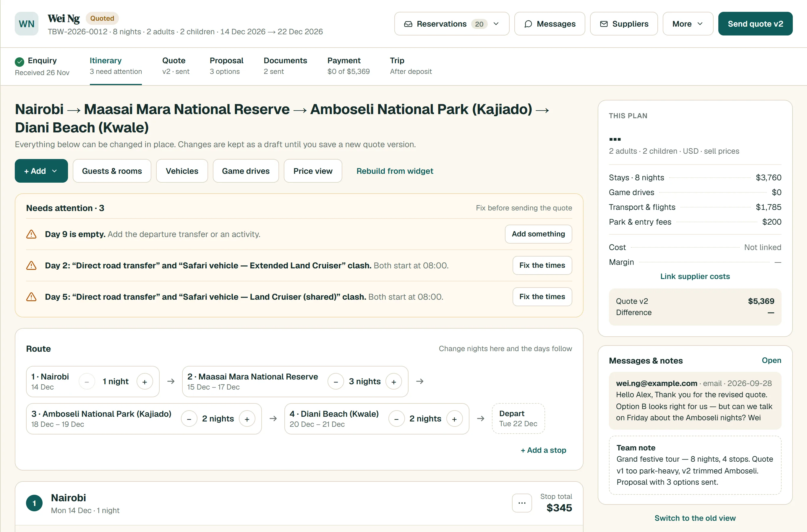Remove a night from Maasai Mara stop

pyautogui.click(x=336, y=382)
